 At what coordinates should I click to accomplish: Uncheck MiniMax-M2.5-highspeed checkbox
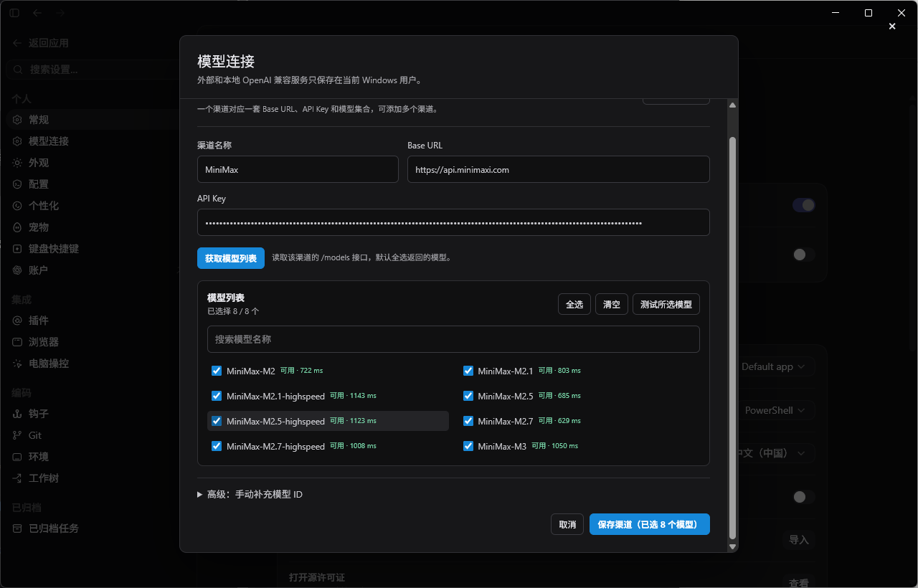click(x=217, y=421)
